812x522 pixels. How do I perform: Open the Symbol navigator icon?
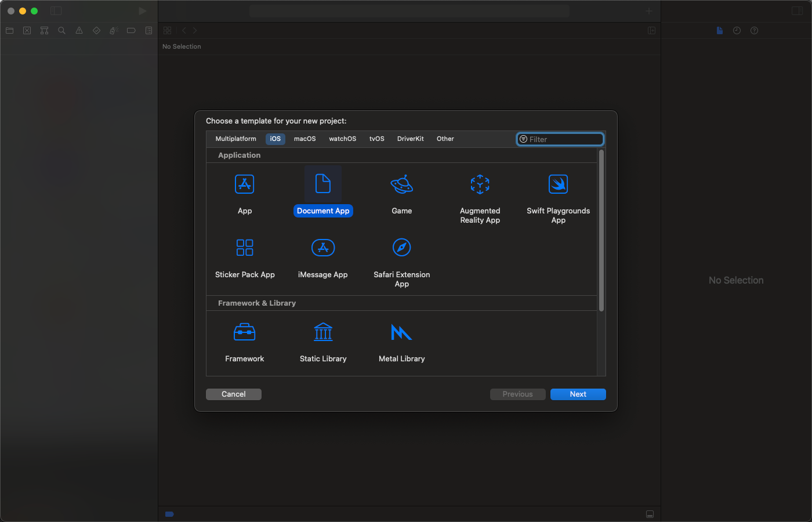44,30
